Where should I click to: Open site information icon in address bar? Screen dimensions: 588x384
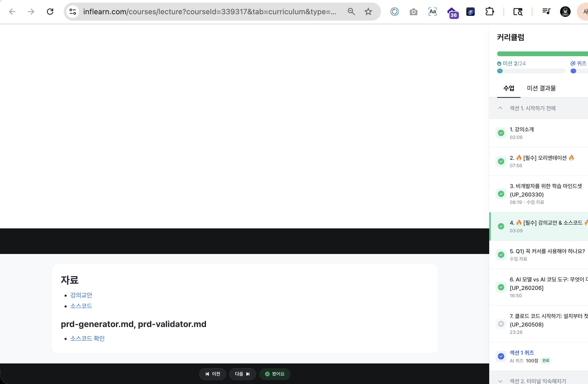click(73, 12)
